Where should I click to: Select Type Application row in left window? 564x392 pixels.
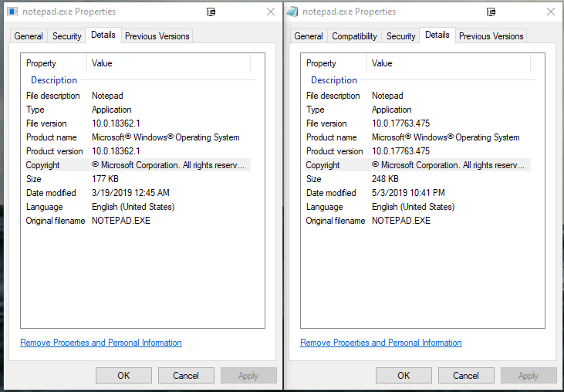[x=138, y=110]
